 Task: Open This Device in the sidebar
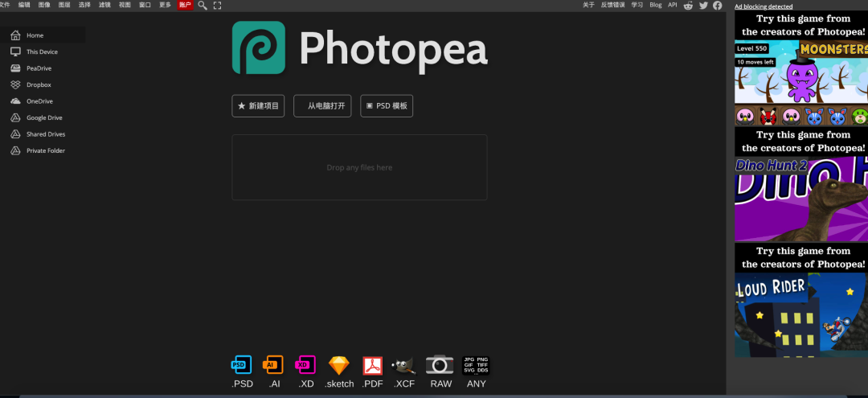coord(43,51)
